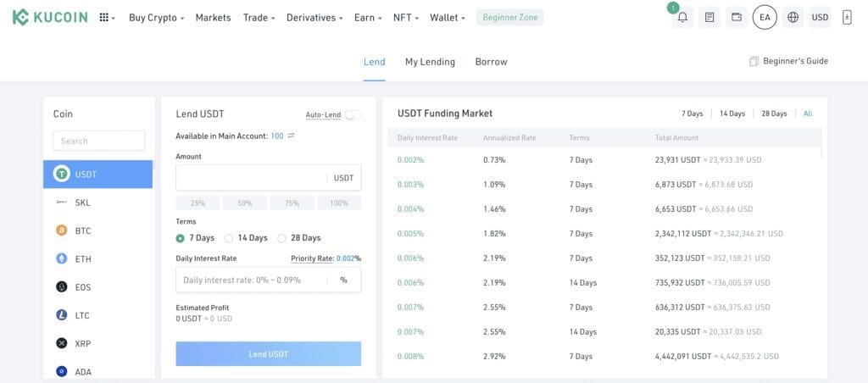Open the Markets menu item

coord(213,17)
